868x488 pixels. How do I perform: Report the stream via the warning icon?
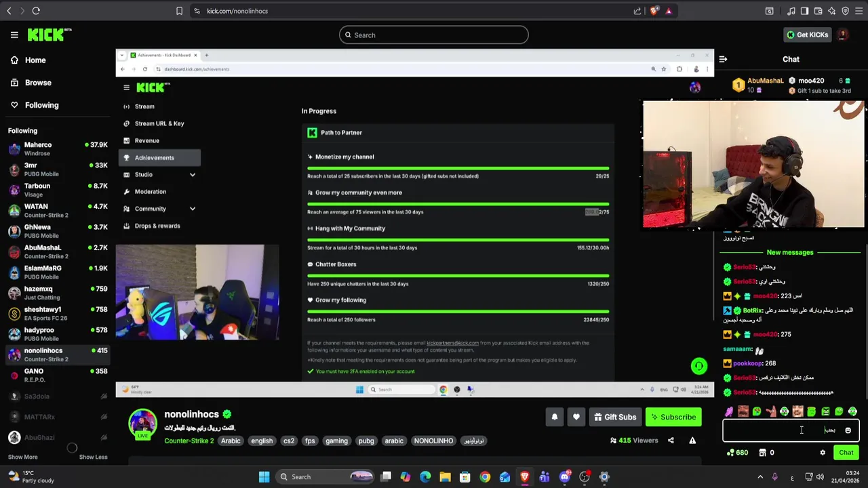click(692, 441)
